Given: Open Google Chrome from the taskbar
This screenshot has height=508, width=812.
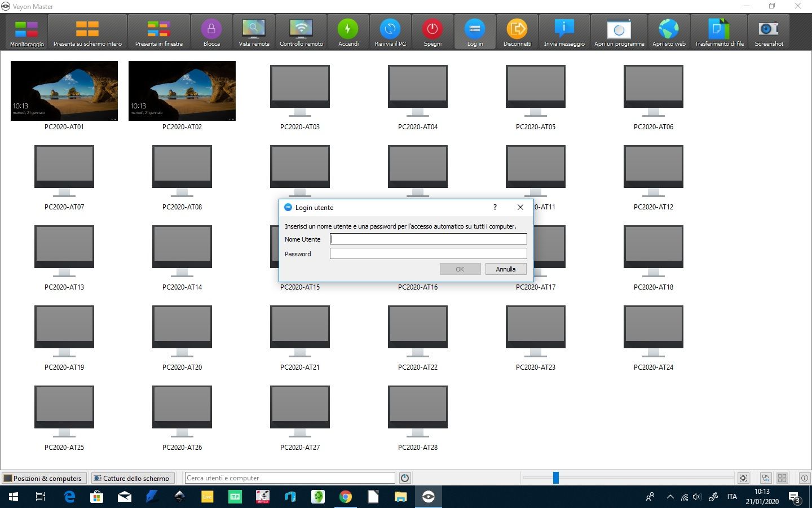Looking at the screenshot, I should click(x=346, y=497).
